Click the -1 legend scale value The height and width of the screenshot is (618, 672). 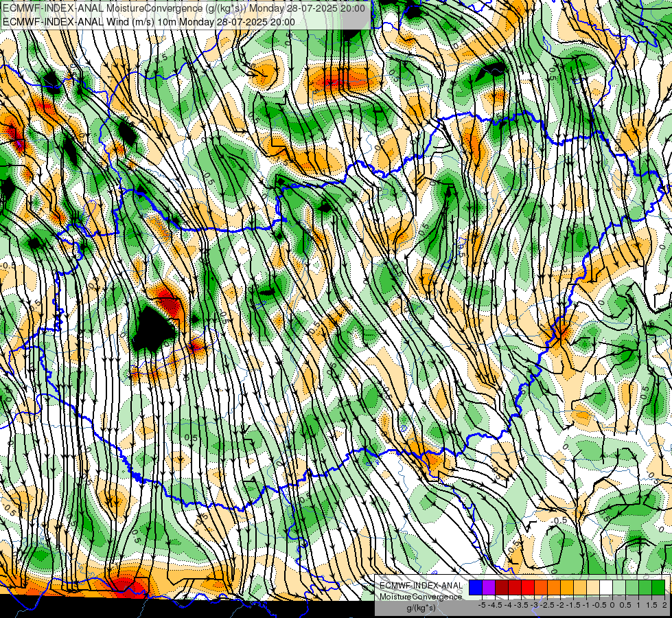coord(586,605)
